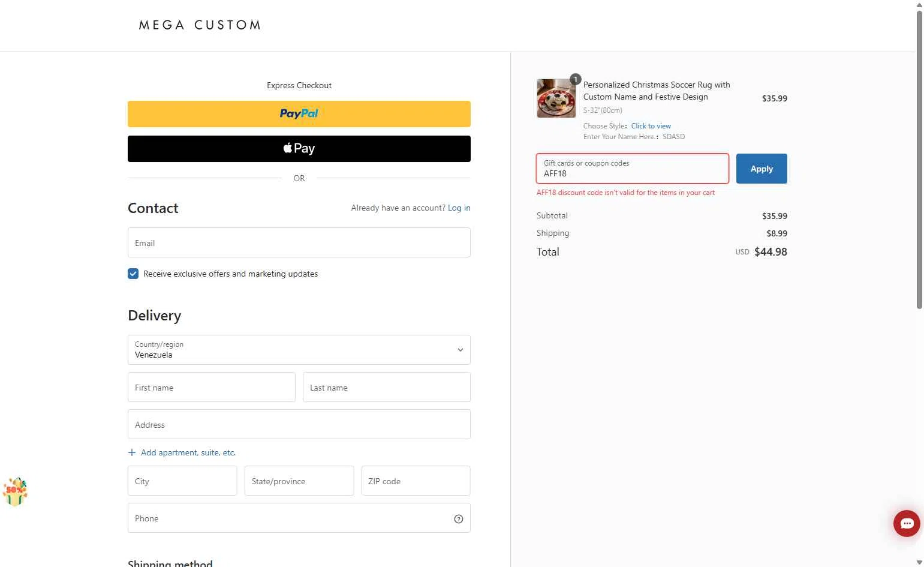Focus the Last name field
This screenshot has height=567, width=924.
coord(387,387)
